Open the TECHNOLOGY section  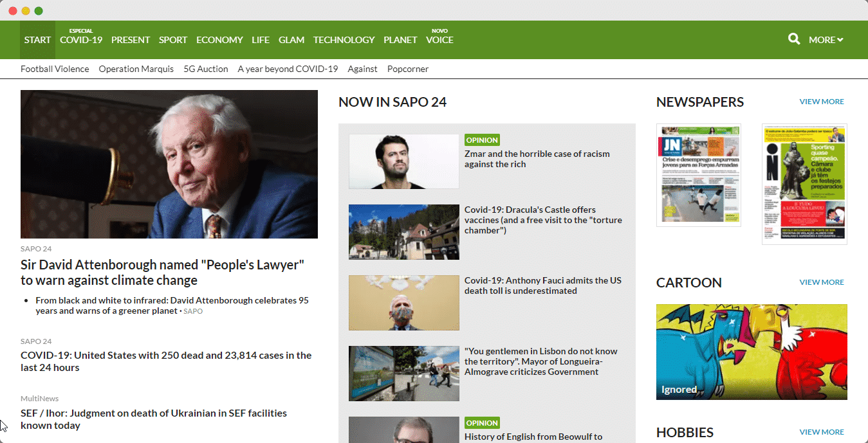(x=344, y=40)
